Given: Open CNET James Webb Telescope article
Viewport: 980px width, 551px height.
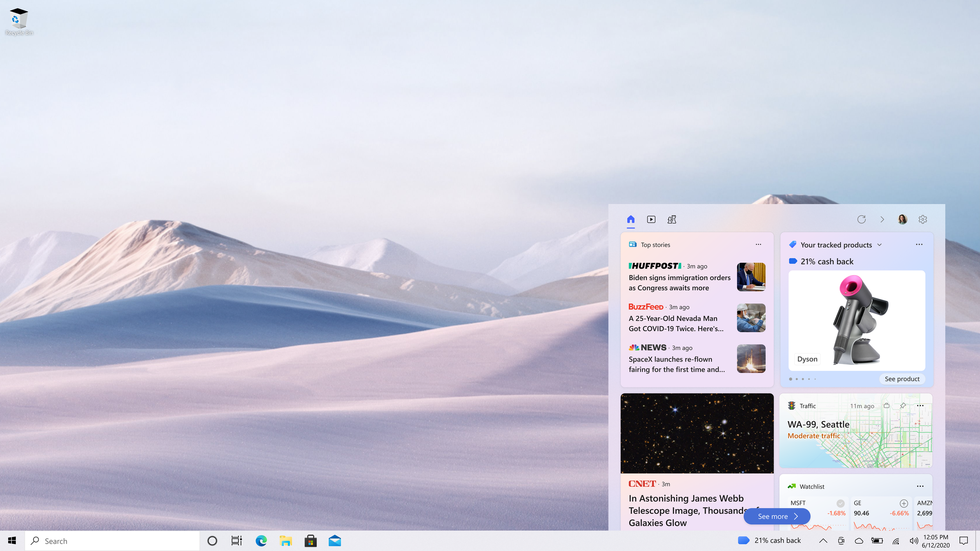Looking at the screenshot, I should [x=690, y=510].
